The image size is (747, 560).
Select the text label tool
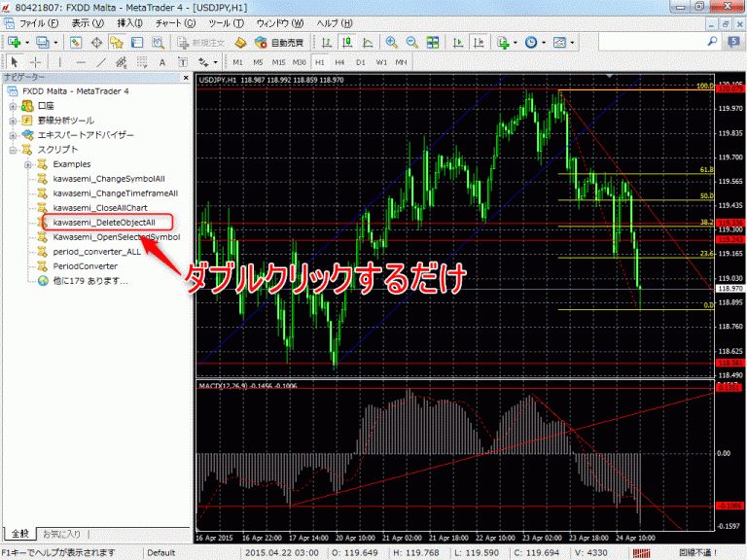pyautogui.click(x=183, y=62)
